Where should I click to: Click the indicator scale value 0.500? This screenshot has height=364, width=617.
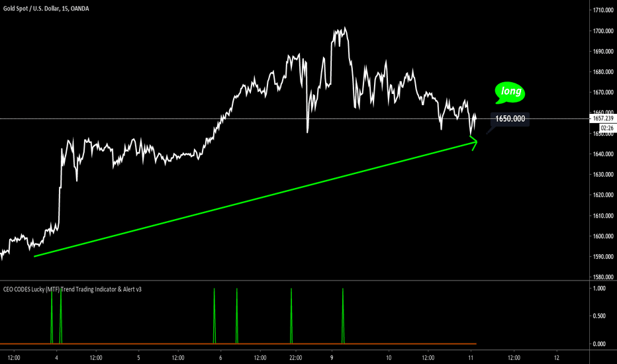pyautogui.click(x=599, y=316)
